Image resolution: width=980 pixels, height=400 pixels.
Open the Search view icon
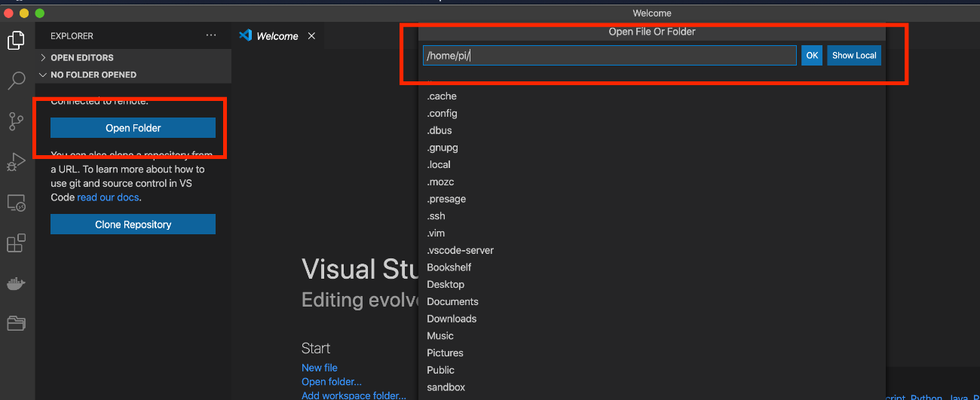(17, 81)
